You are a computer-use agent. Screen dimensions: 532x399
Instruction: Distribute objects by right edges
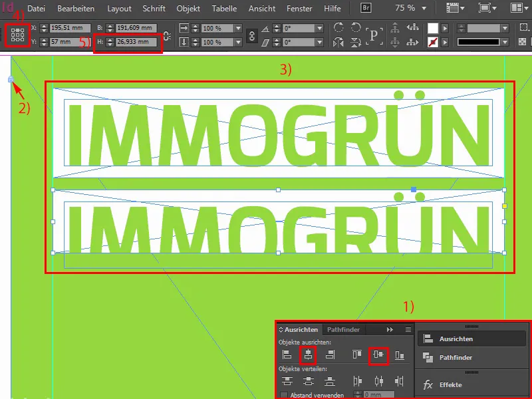tap(400, 381)
